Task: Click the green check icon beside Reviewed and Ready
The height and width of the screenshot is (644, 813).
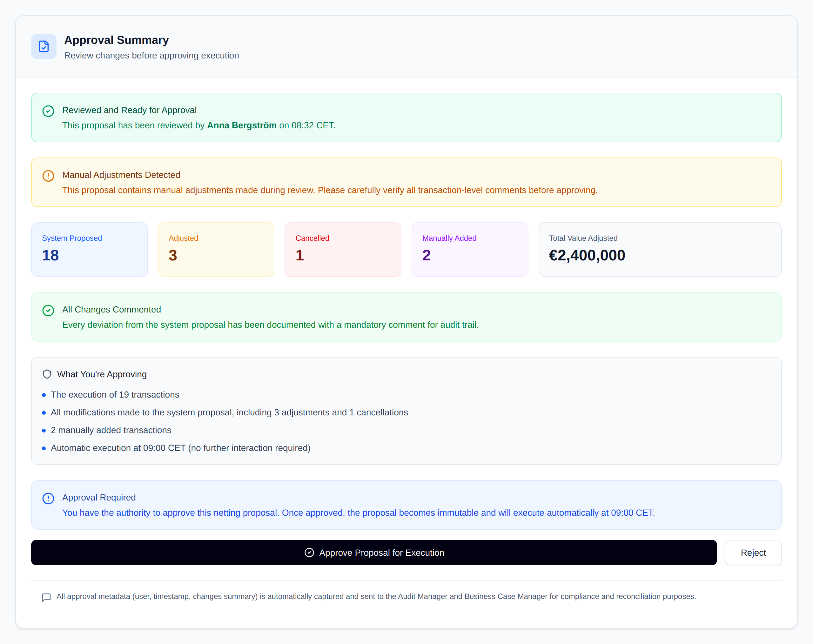Action: click(x=48, y=111)
